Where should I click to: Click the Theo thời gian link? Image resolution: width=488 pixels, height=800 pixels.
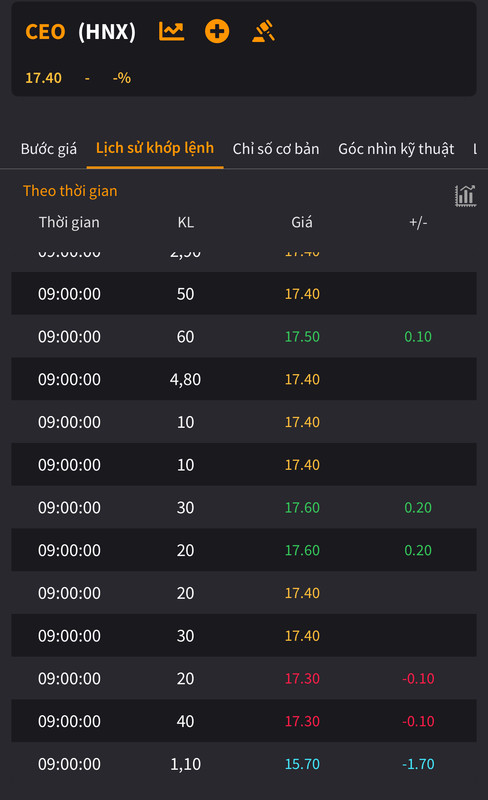[70, 191]
